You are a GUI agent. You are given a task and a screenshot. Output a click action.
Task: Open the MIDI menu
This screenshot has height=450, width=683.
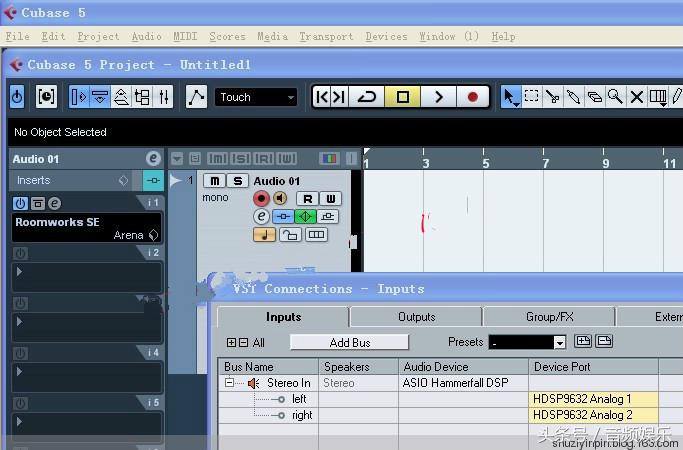(185, 36)
